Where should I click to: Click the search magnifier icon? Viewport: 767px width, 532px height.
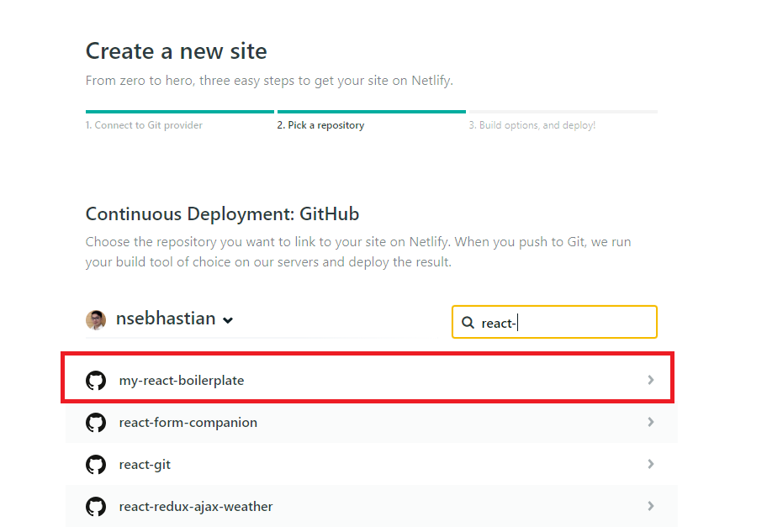[468, 323]
